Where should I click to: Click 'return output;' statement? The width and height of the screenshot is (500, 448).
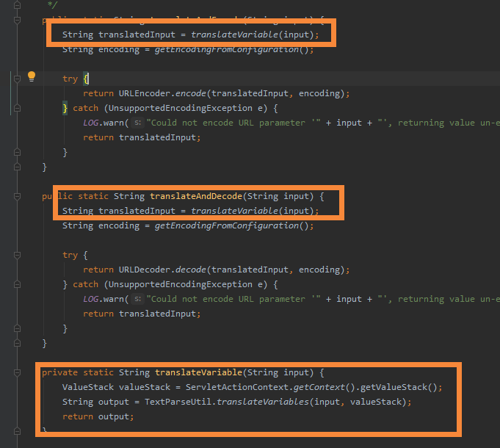click(x=98, y=416)
